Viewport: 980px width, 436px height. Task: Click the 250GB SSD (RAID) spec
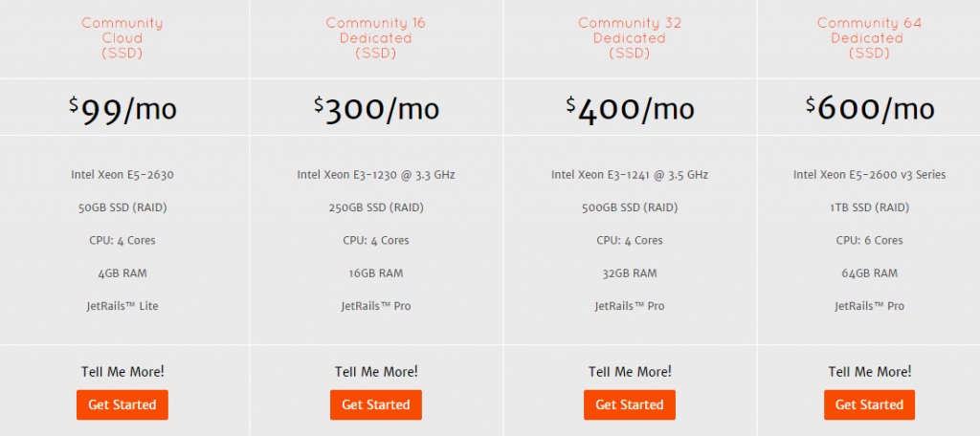coord(376,207)
